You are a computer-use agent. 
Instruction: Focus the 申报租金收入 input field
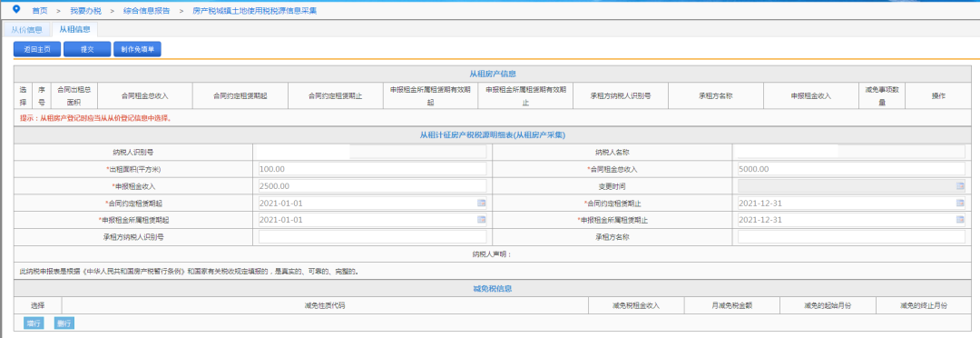click(373, 186)
